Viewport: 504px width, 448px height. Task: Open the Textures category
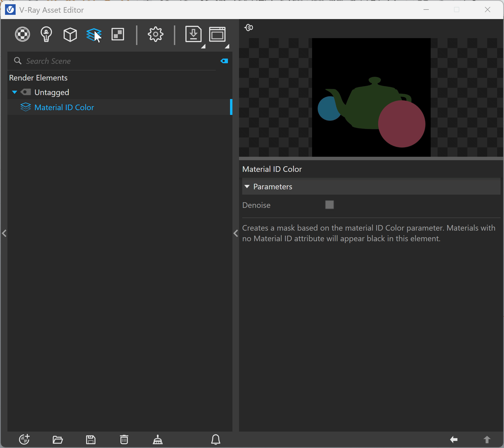(x=118, y=34)
